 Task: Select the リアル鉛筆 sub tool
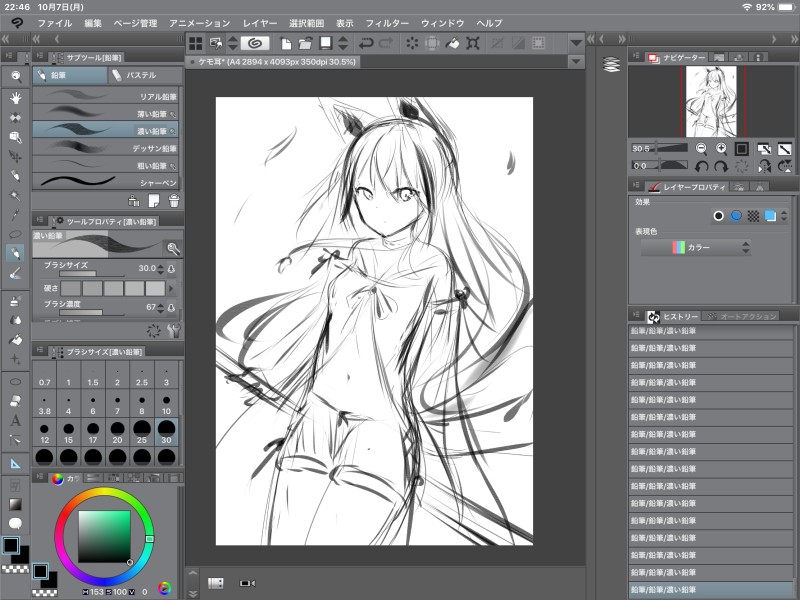click(x=105, y=96)
